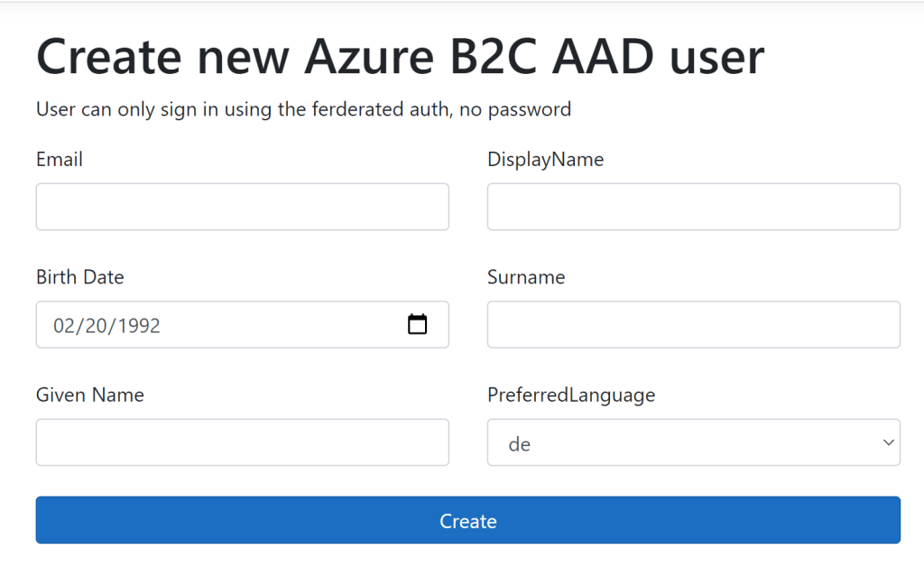Click the selected 'de' language value
The width and height of the screenshot is (924, 577).
[x=520, y=444]
